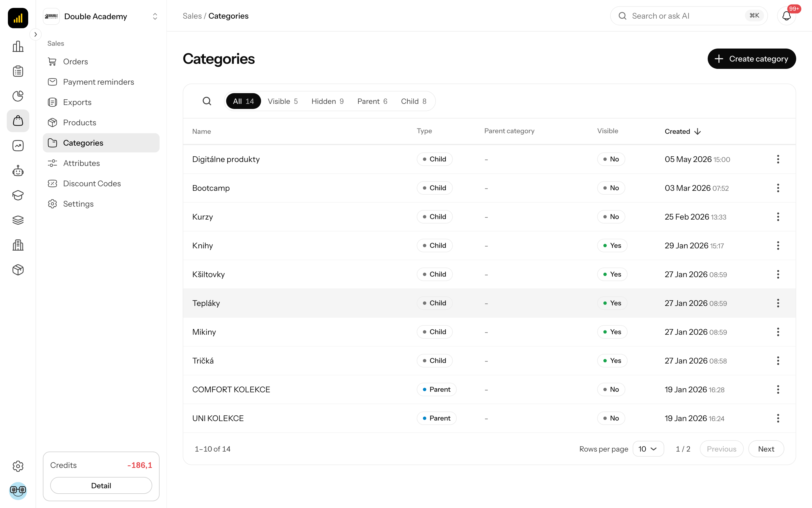Focus the Search or ask AI field
Image resolution: width=812 pixels, height=508 pixels.
coord(689,16)
